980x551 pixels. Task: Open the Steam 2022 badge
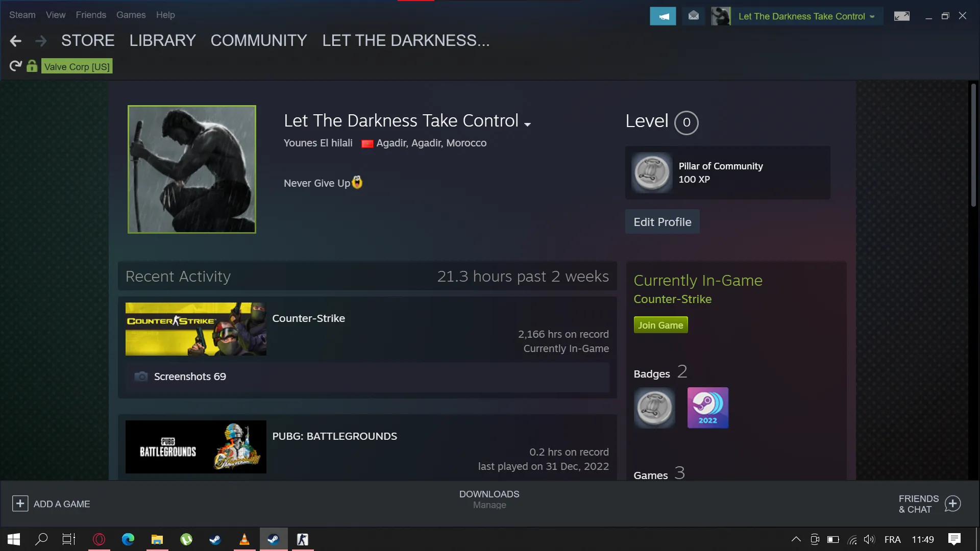708,408
